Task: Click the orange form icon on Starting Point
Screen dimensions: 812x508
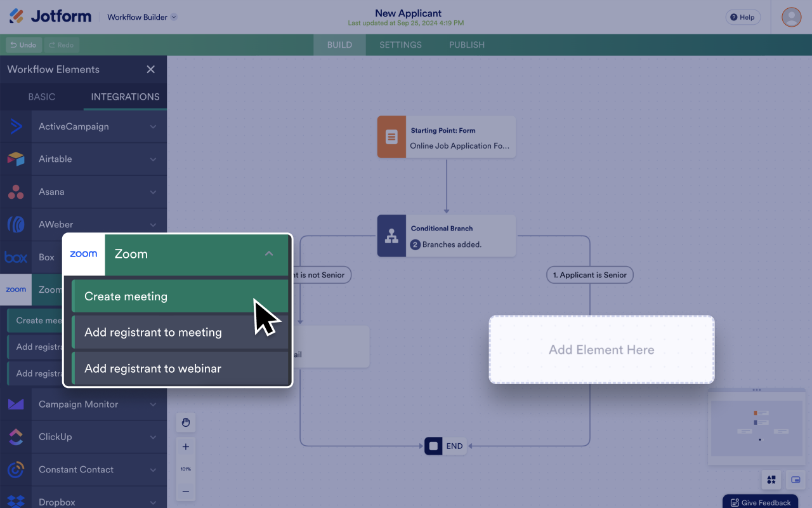Action: [x=391, y=137]
